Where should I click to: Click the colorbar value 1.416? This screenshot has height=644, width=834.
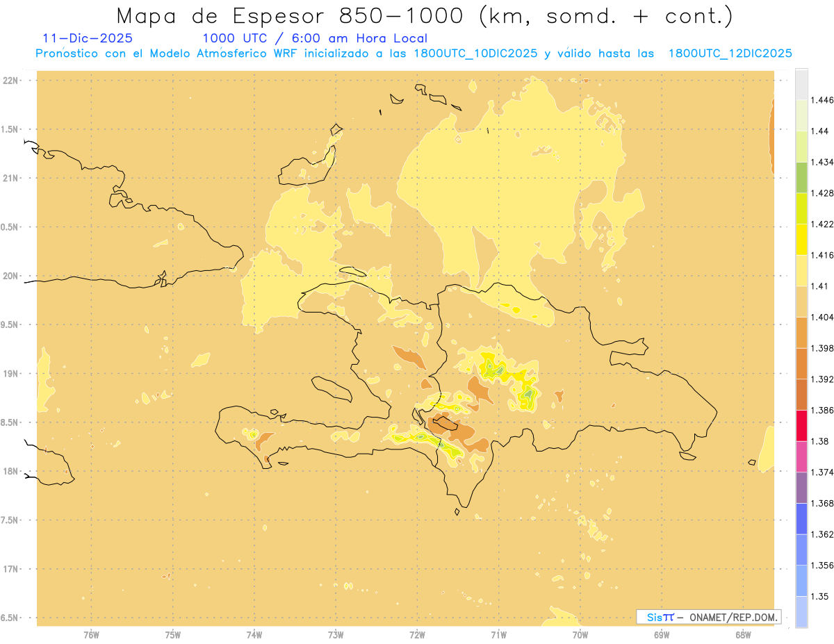pos(824,255)
